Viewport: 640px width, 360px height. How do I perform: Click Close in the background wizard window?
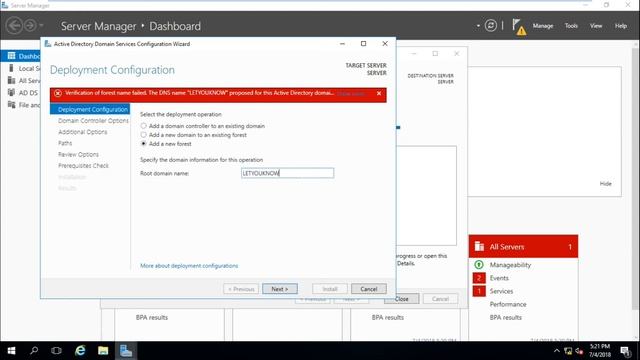coord(402,299)
